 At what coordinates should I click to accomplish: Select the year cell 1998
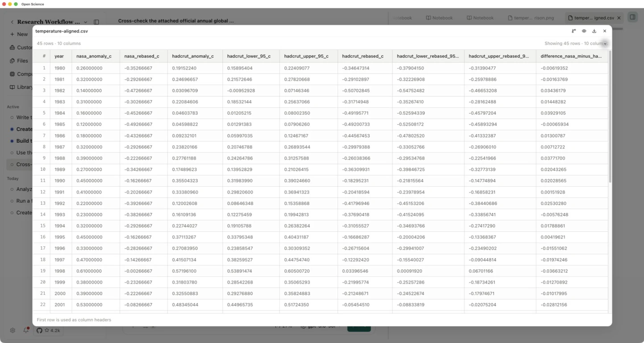[x=60, y=271]
